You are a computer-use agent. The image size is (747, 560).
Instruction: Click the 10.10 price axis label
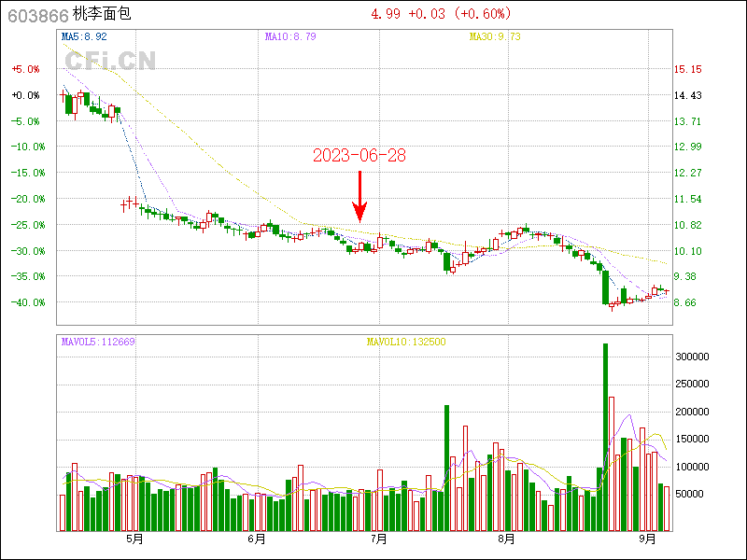tap(687, 251)
